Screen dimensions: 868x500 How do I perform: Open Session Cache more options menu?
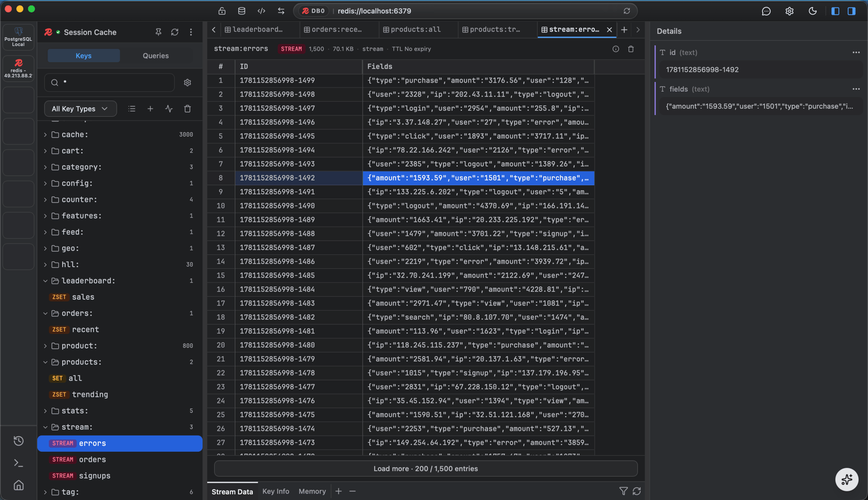(191, 33)
